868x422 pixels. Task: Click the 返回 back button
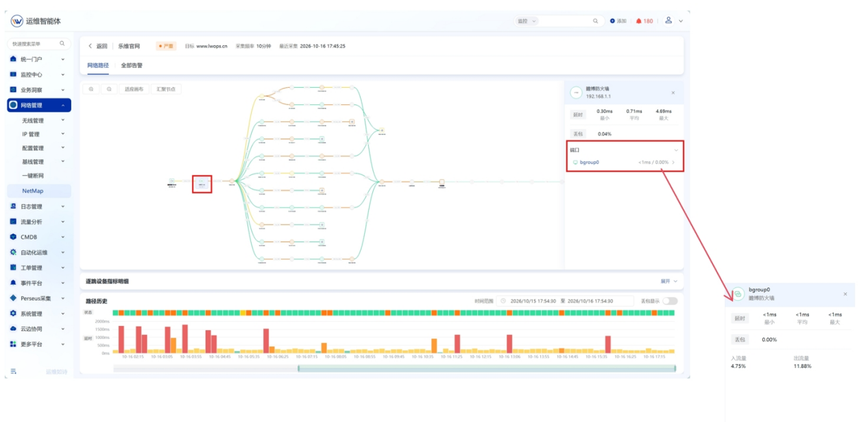(x=97, y=46)
